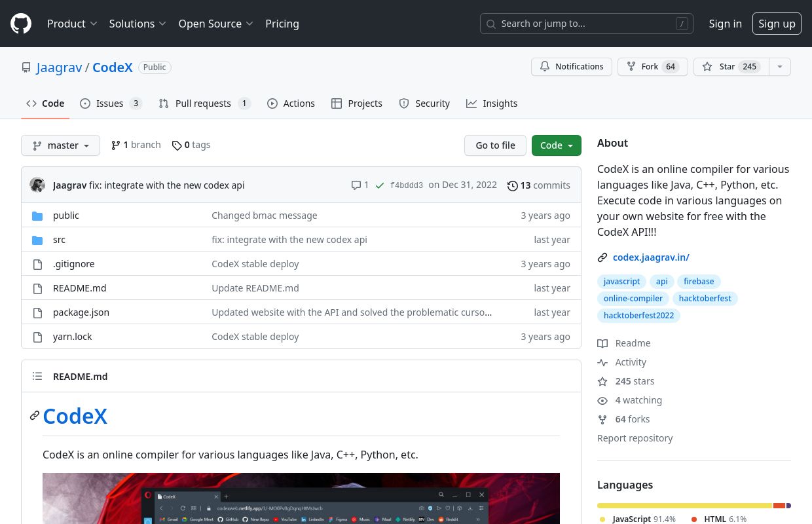The width and height of the screenshot is (812, 524).
Task: Click the src folder icon
Action: [37, 240]
